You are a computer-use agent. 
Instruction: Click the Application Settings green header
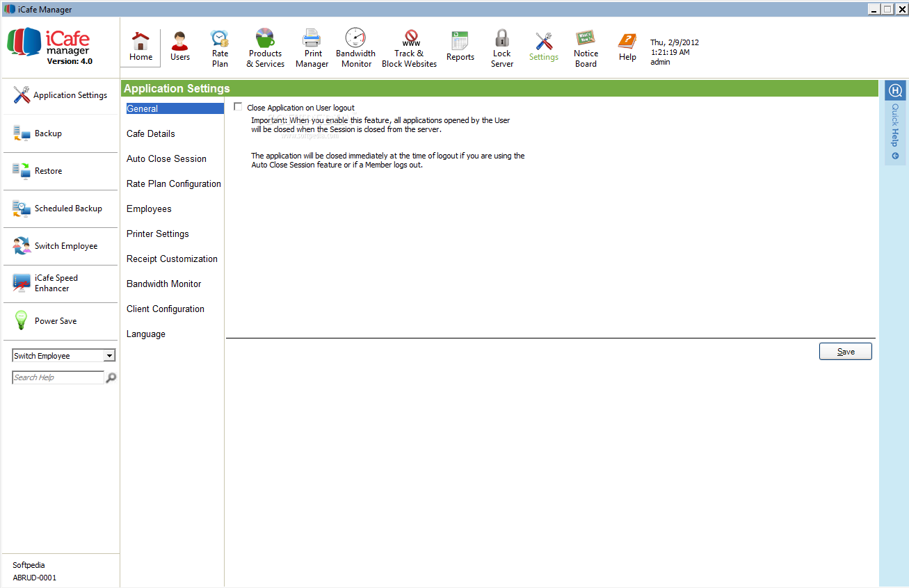498,89
